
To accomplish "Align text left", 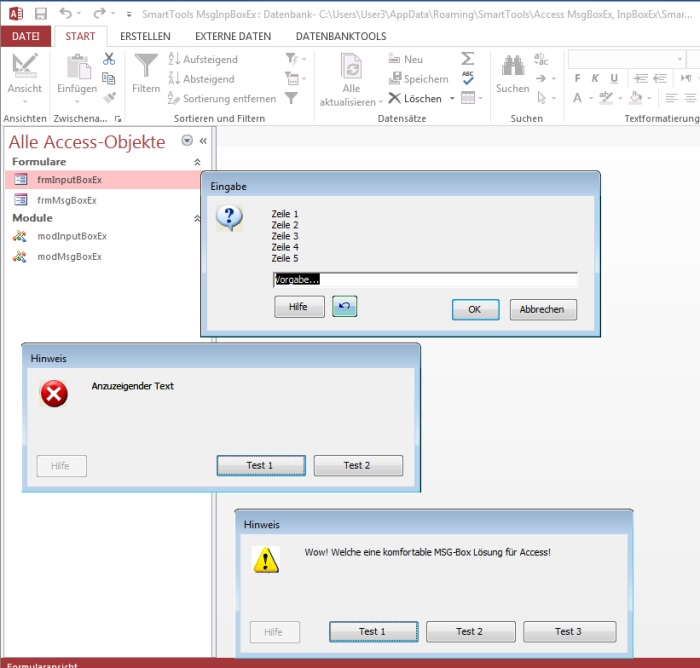I will pyautogui.click(x=671, y=98).
